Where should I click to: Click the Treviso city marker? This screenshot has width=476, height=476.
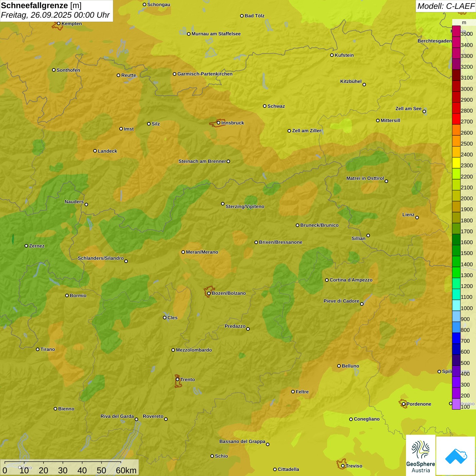click(343, 466)
